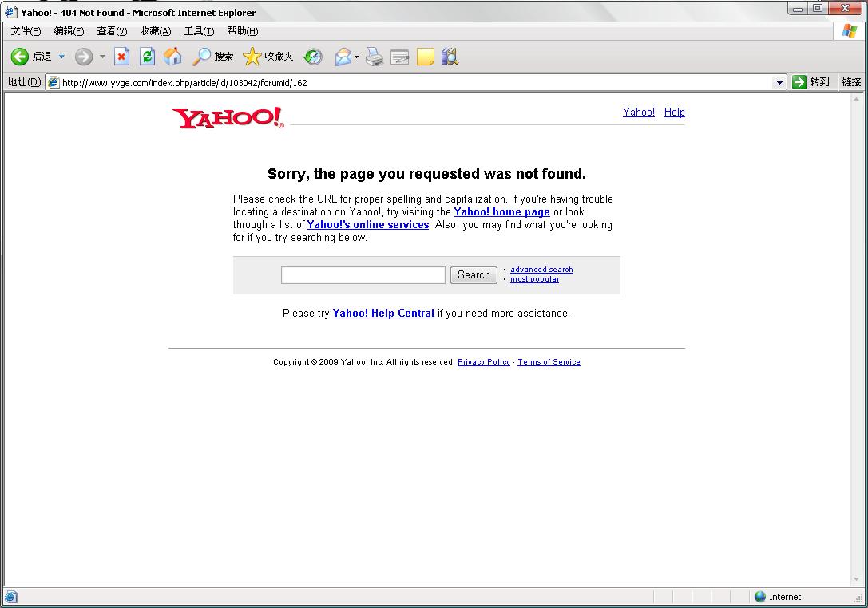Click the Copyright 2009 Yahoo! Inc. text
868x608 pixels.
[363, 361]
